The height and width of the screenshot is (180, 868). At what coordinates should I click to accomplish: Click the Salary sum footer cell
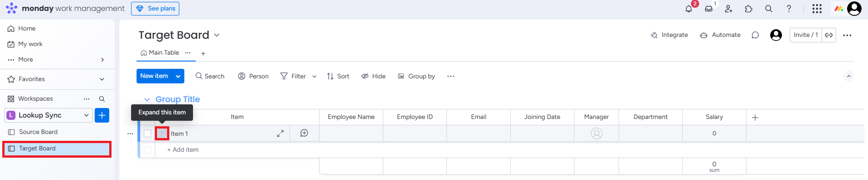(714, 166)
